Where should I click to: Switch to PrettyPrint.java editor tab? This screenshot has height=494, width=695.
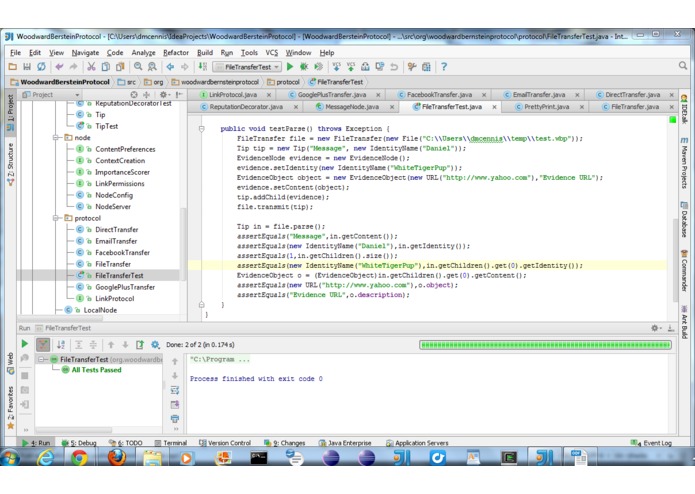[x=546, y=107]
